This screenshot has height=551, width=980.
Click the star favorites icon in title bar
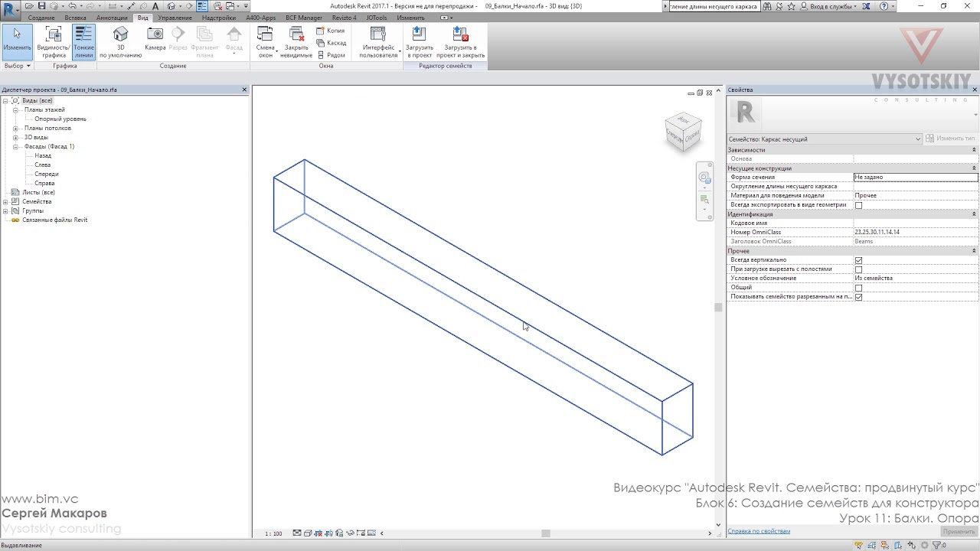(x=792, y=6)
